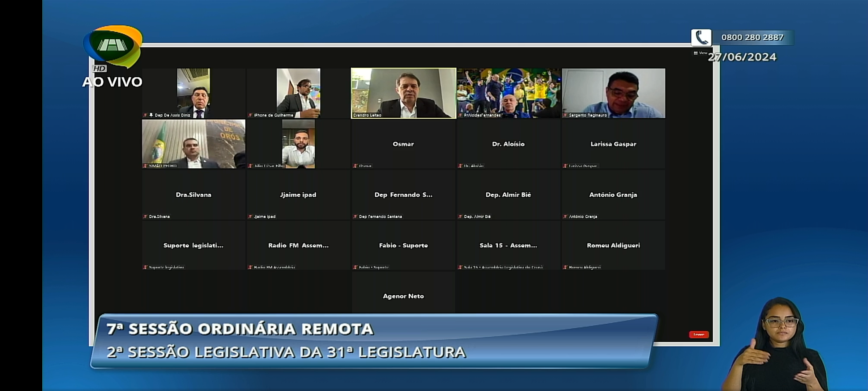
Task: Click the 7ª SESSÃO ORDINÁRIA REMOTA caption
Action: (x=240, y=329)
